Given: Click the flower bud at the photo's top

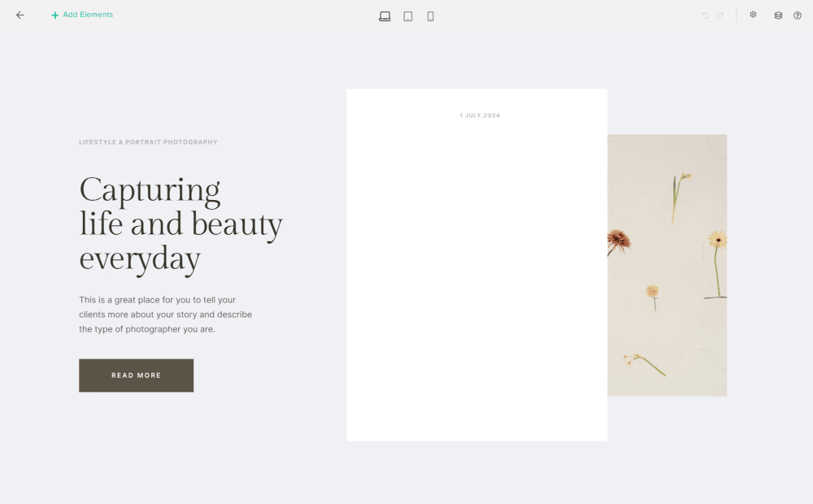Looking at the screenshot, I should click(x=685, y=176).
